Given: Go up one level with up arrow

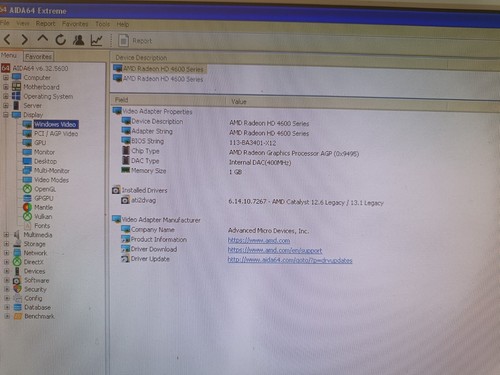Looking at the screenshot, I should (x=42, y=39).
